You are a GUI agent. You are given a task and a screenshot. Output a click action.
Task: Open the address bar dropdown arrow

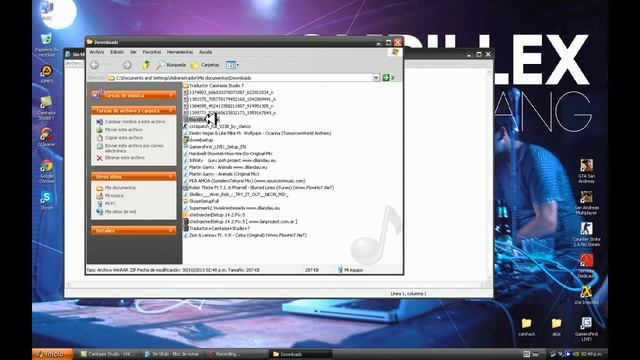point(376,78)
